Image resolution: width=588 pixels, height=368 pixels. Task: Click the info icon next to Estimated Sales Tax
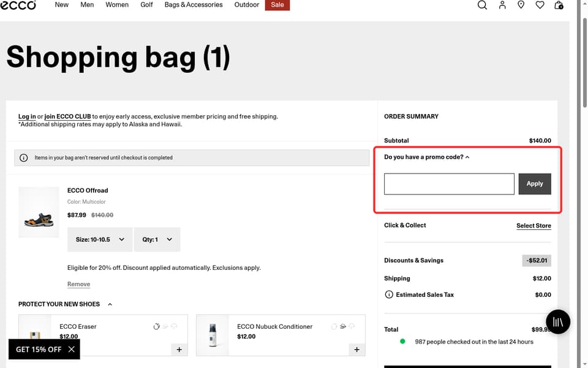[389, 294]
